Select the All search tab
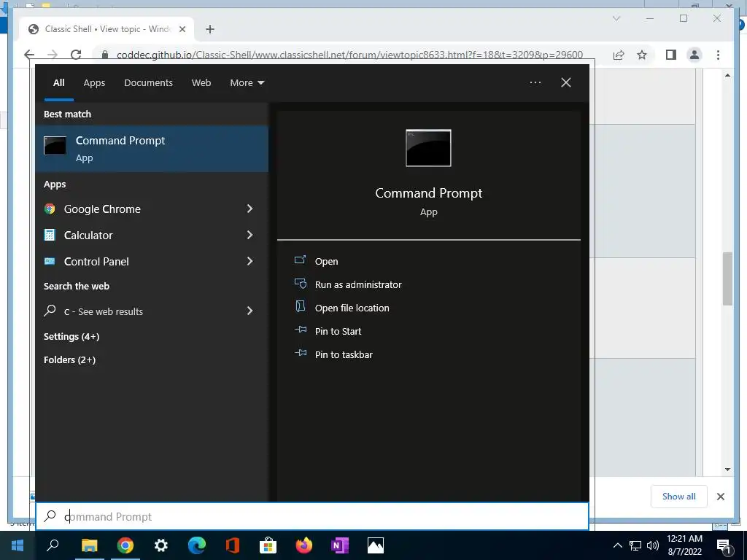The image size is (747, 560). click(x=58, y=83)
